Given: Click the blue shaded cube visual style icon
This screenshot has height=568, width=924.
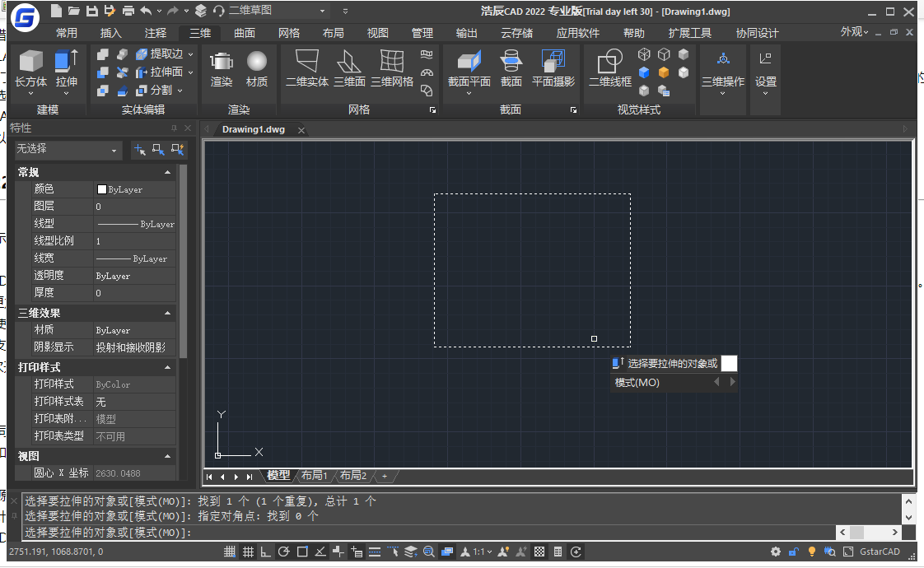Looking at the screenshot, I should click(x=644, y=72).
